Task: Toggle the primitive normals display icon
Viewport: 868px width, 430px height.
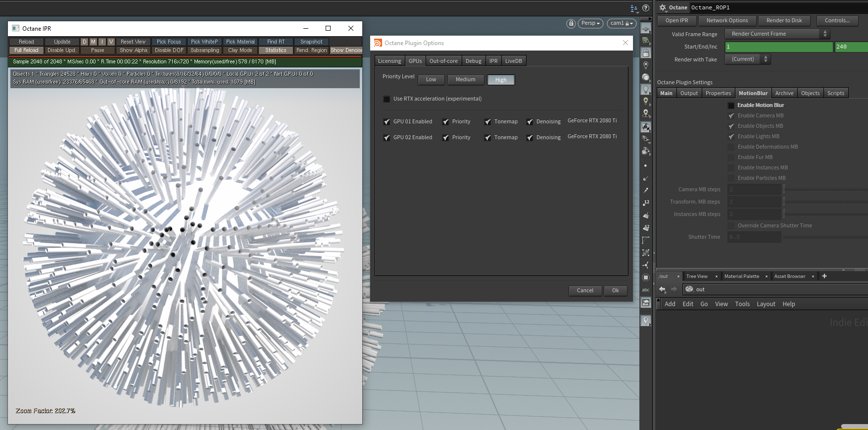Action: click(646, 215)
